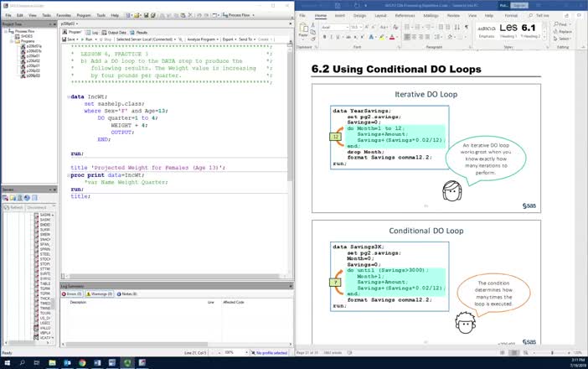Screen dimensions: 588x369
Task: Collapse the Programs folder in Project Tree
Action: (12, 41)
